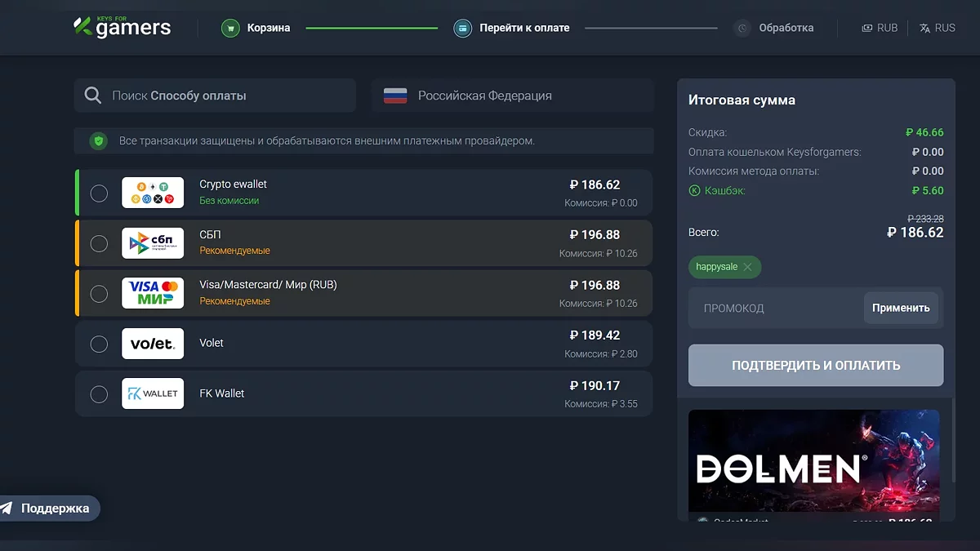
Task: Select the FK Wallet radio button
Action: pos(99,394)
